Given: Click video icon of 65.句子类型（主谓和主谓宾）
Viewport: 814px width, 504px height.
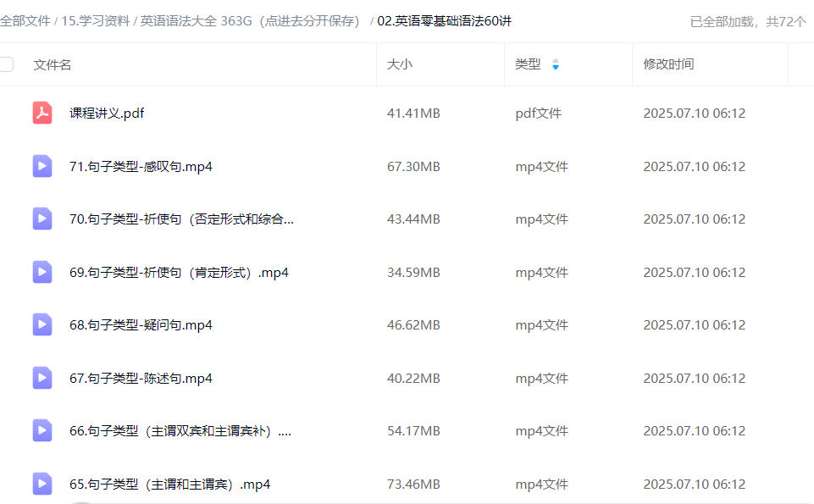Looking at the screenshot, I should (42, 485).
